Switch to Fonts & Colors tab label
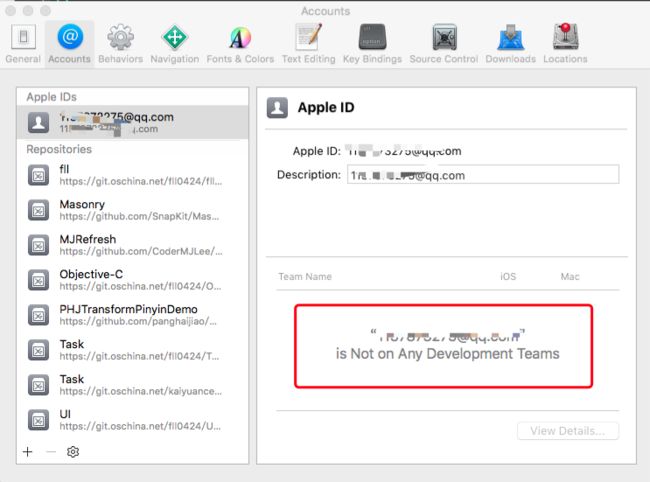 [240, 59]
